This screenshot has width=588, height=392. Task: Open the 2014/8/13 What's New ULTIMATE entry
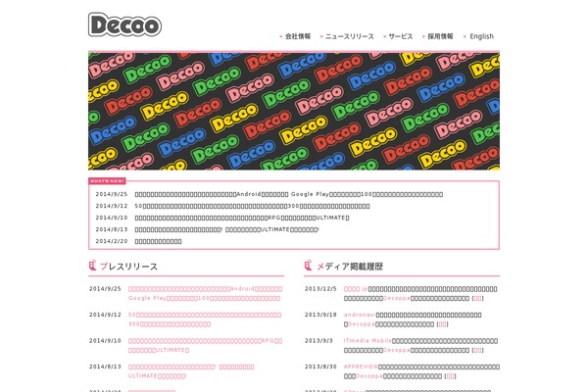point(227,229)
